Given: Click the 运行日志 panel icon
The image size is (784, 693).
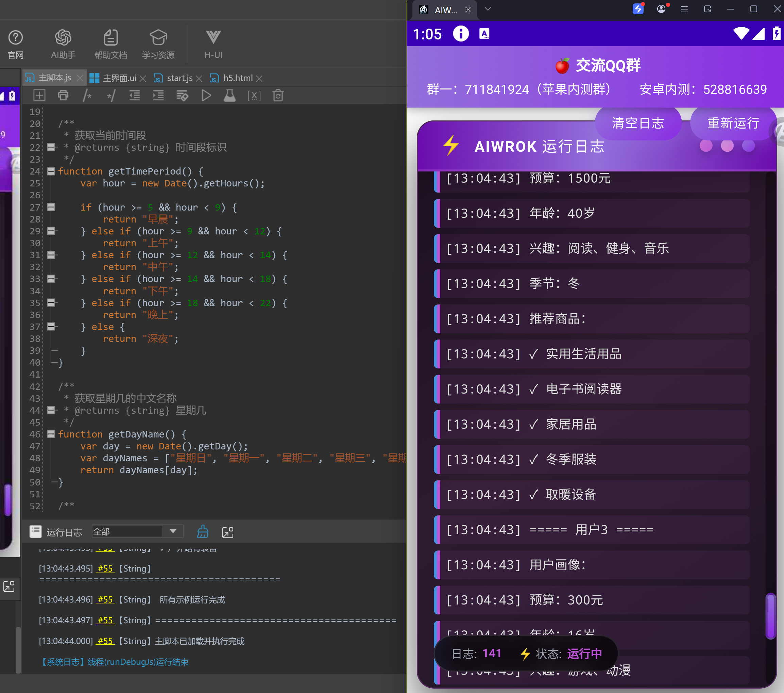Looking at the screenshot, I should 36,531.
